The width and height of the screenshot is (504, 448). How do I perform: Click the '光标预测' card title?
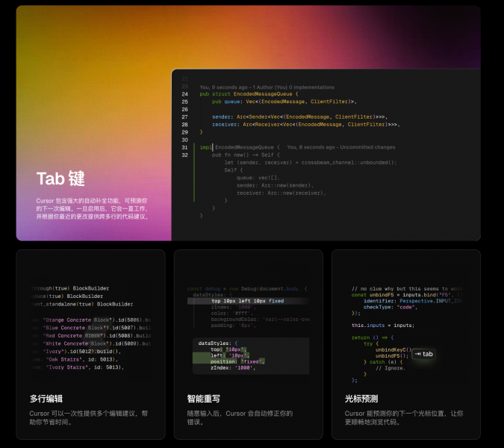pyautogui.click(x=361, y=399)
